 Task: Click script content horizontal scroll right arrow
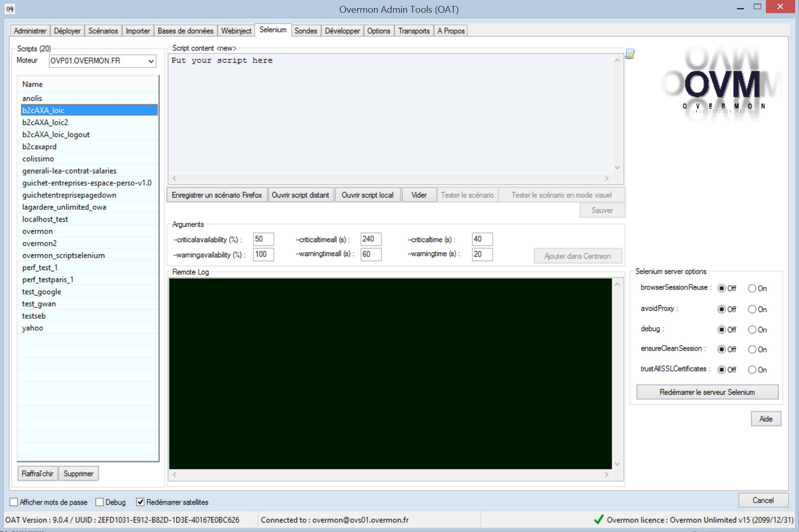607,178
